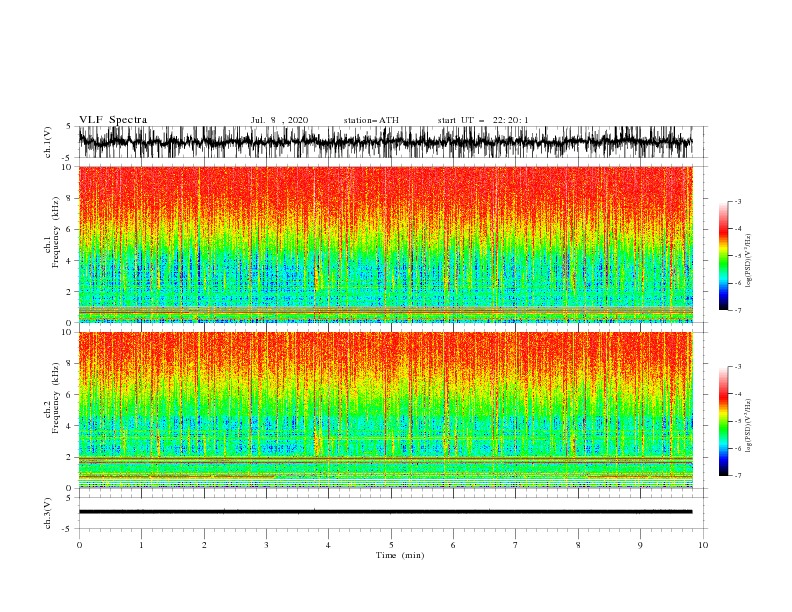Click the time axis tick label "5"
This screenshot has height=612, width=792.
pyautogui.click(x=391, y=545)
